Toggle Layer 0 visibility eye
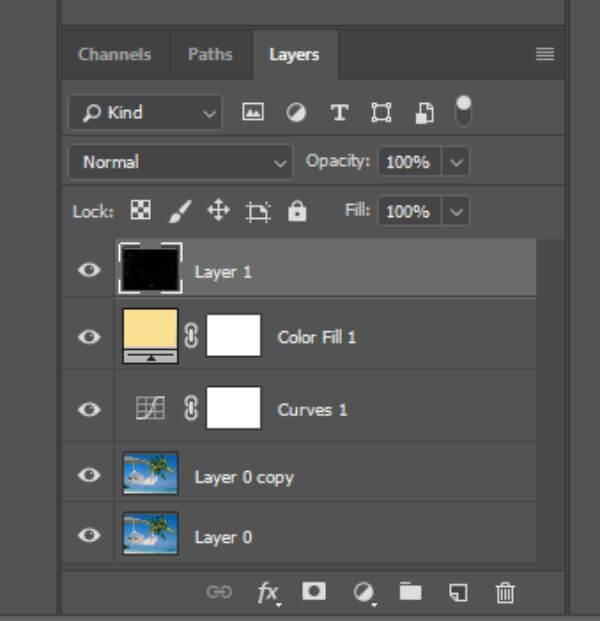 [x=89, y=535]
